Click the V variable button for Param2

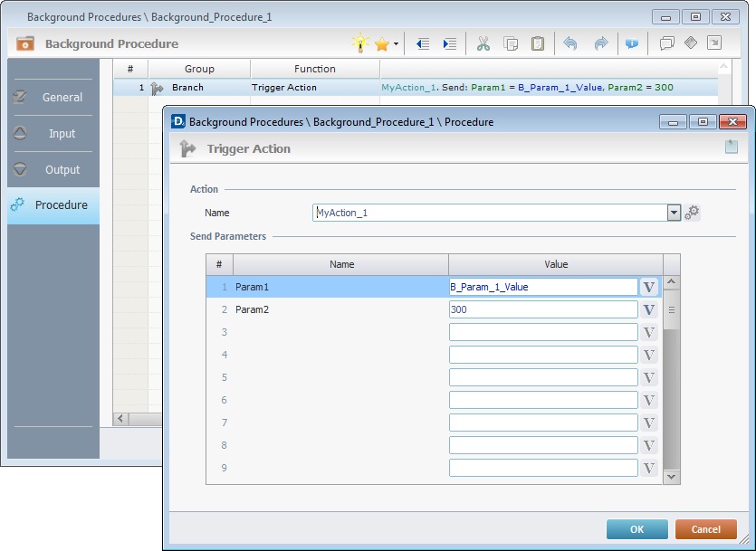[648, 309]
